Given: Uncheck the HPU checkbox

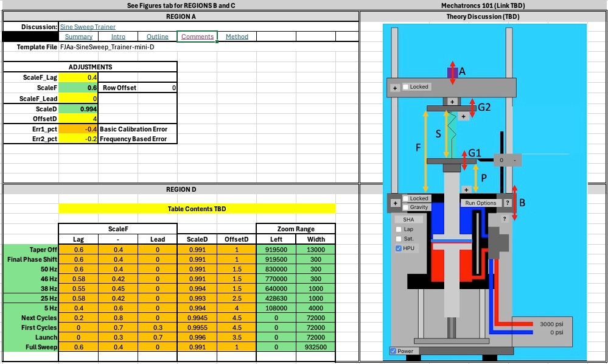Looking at the screenshot, I should click(398, 248).
